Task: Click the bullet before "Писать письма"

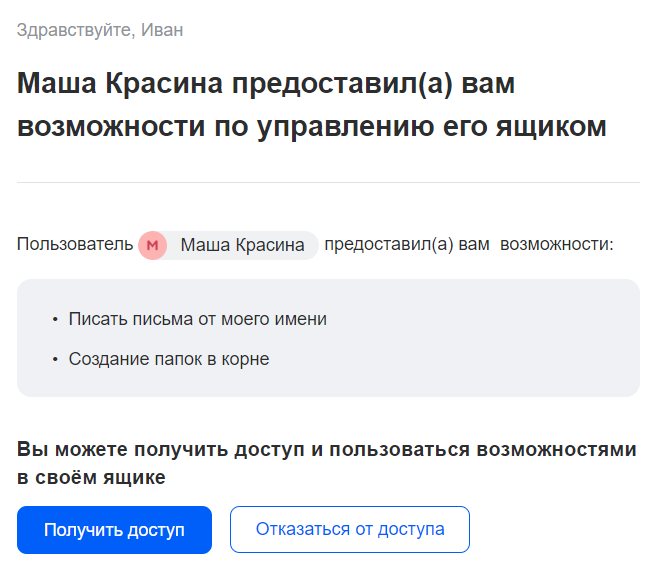Action: coord(55,320)
